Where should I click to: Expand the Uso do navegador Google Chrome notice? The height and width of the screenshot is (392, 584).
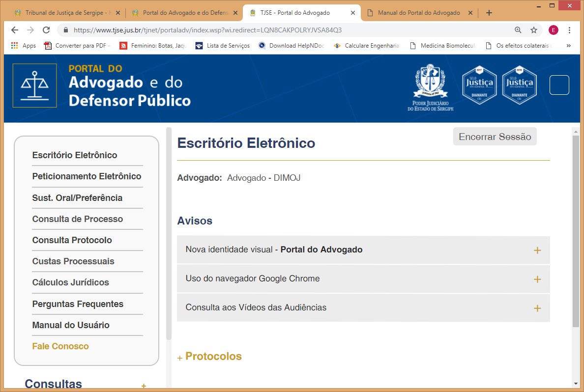[x=537, y=280]
